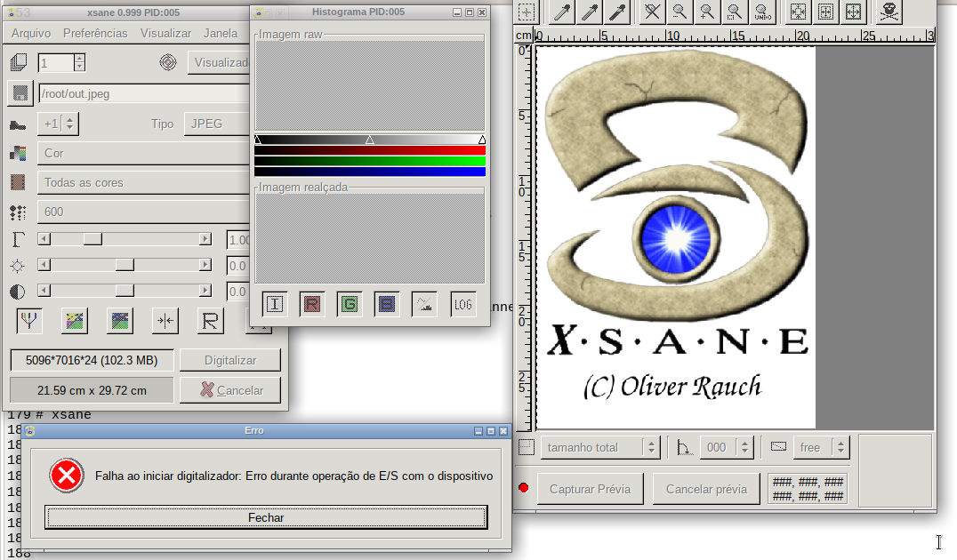Open the Visualizador target dropdown
This screenshot has width=957, height=560.
pos(219,62)
